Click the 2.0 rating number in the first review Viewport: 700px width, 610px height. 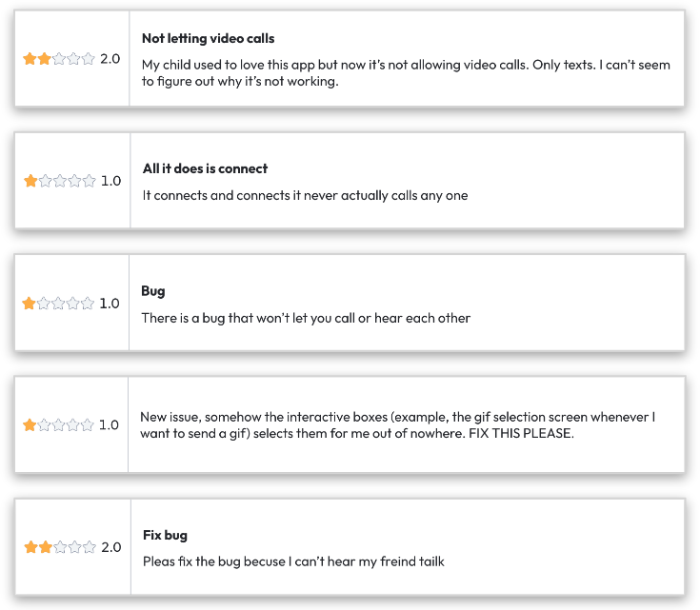click(x=110, y=58)
